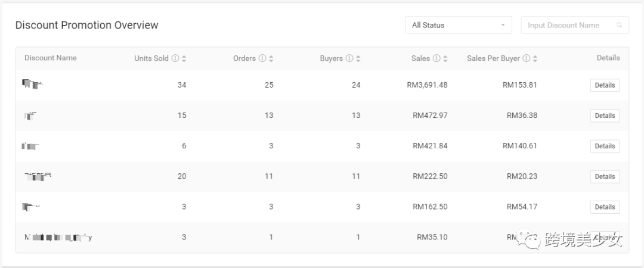This screenshot has width=644, height=268.
Task: Sort table by Buyers arrows
Action: [x=358, y=58]
